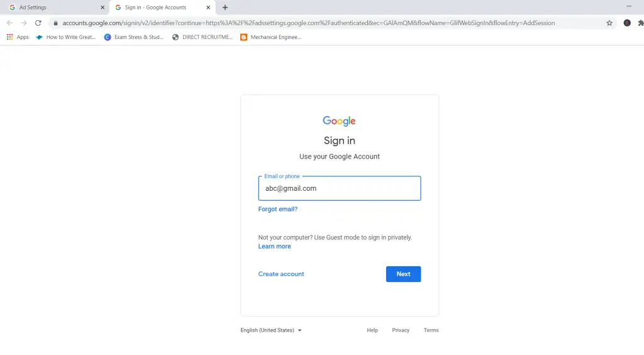
Task: Open a new tab with the plus icon
Action: [x=225, y=8]
